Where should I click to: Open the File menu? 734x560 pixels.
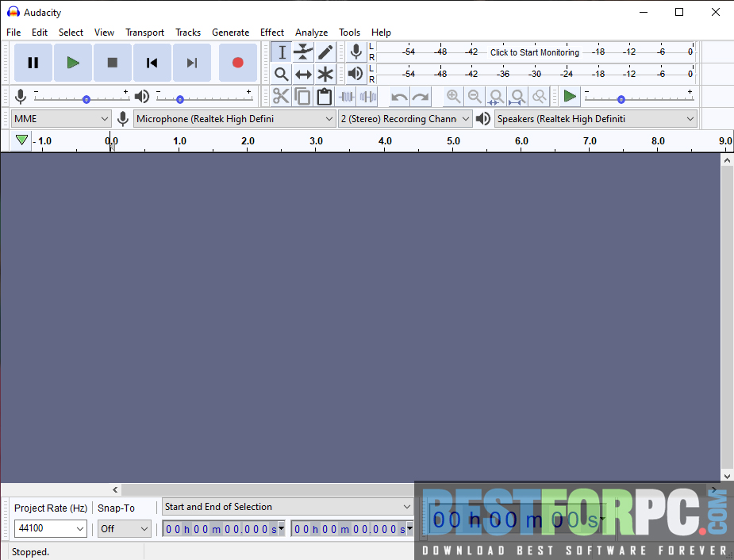point(13,33)
